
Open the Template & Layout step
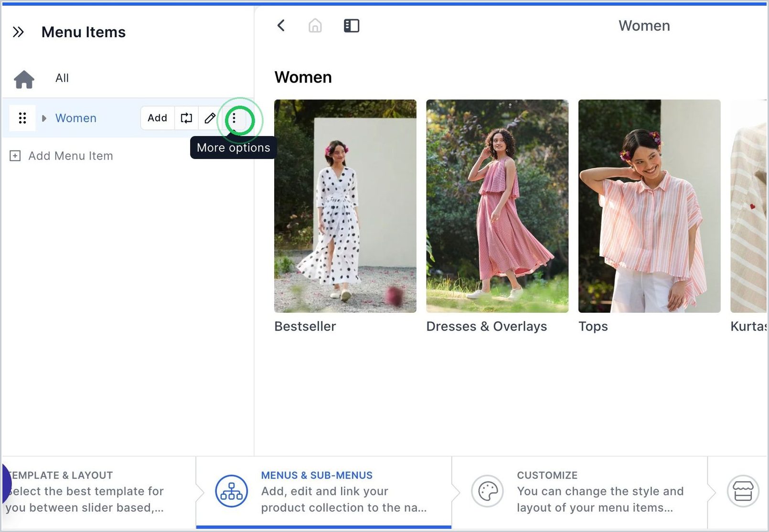(x=98, y=492)
